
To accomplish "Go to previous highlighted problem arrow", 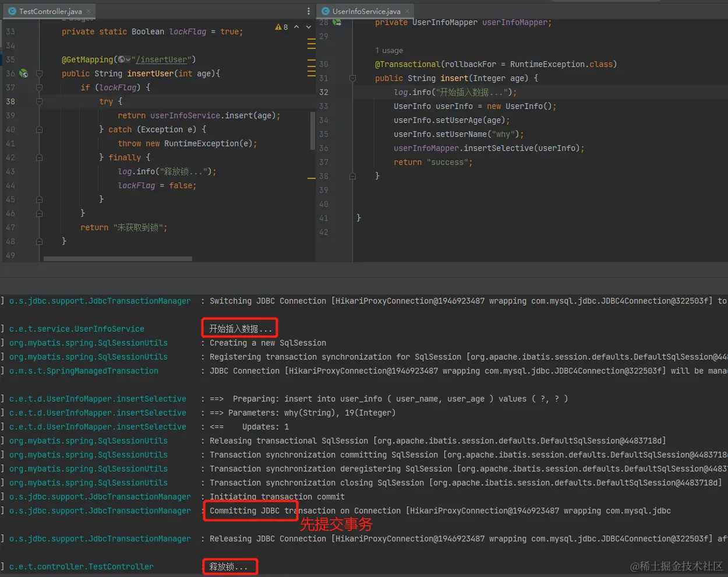I will tap(296, 27).
